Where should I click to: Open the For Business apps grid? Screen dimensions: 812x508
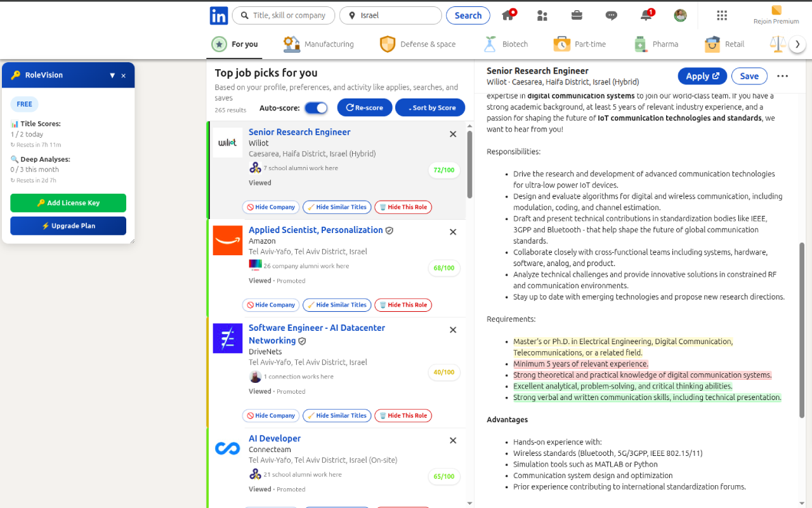coord(721,15)
